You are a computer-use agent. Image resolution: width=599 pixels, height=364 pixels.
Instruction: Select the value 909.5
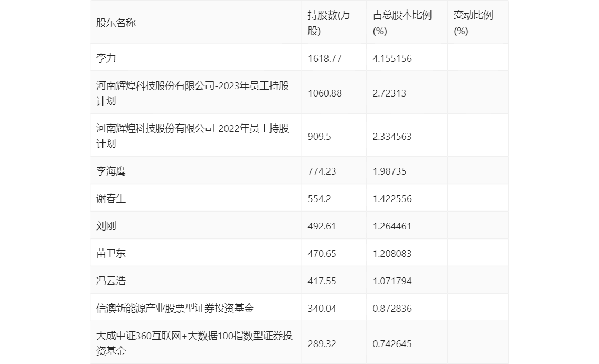[319, 136]
